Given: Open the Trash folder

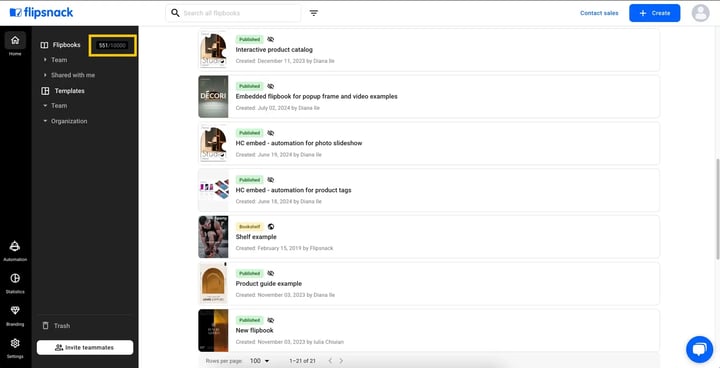Looking at the screenshot, I should (57, 326).
